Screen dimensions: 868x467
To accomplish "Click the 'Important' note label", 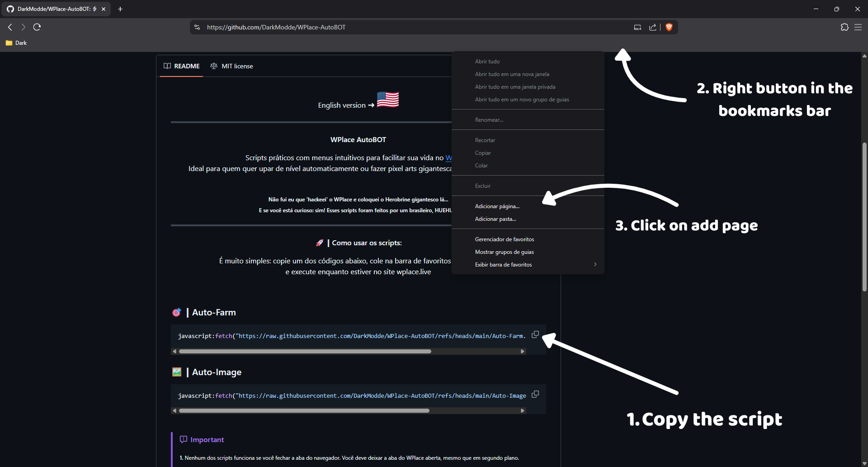I will (x=207, y=439).
